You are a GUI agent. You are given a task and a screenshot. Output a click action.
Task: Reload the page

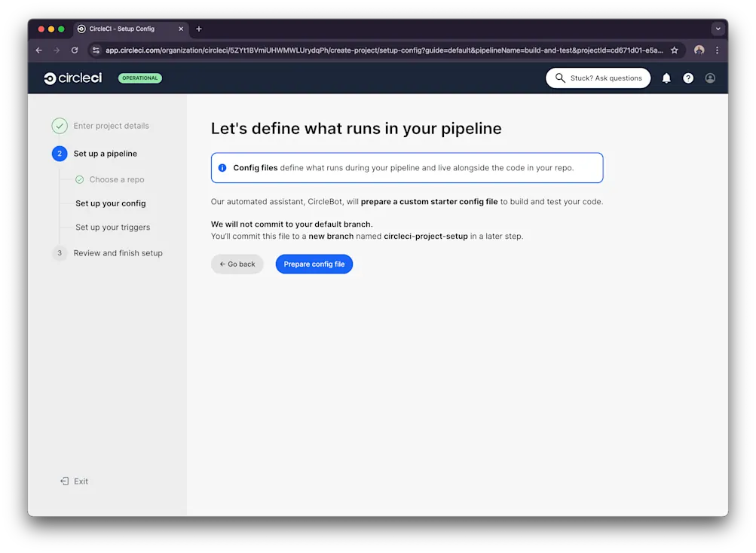point(75,50)
